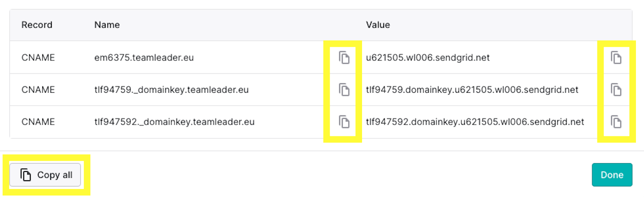This screenshot has width=644, height=197.
Task: Click the icon inside Copy all button
Action: coord(25,175)
